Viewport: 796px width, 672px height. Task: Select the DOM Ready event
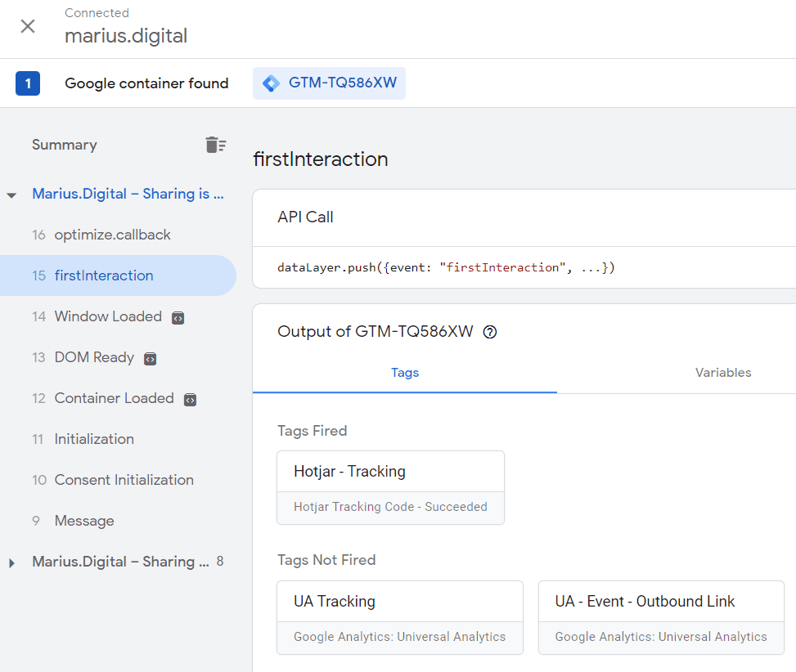pos(118,357)
